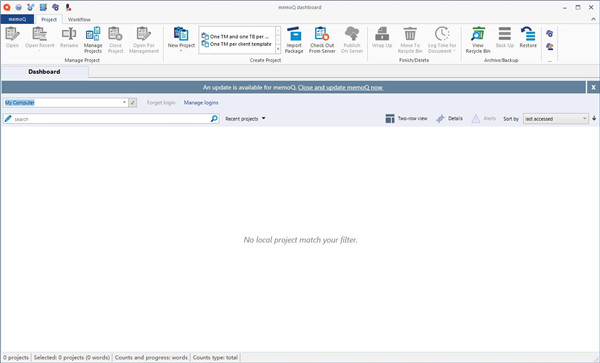Viewport: 600px width, 363px height.
Task: Switch to the Workflow ribbon tab
Action: [79, 19]
